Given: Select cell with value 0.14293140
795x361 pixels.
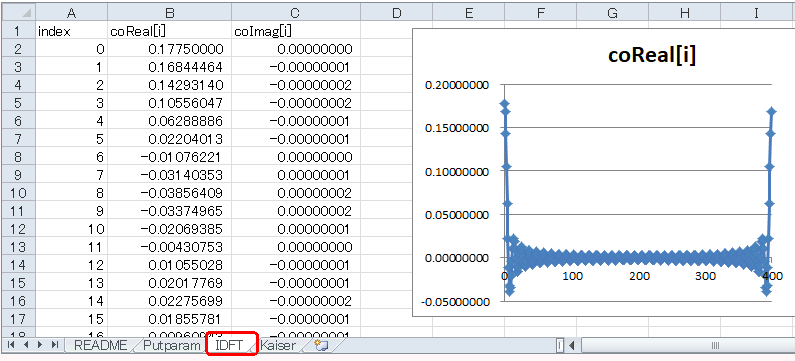Looking at the screenshot, I should pos(169,85).
